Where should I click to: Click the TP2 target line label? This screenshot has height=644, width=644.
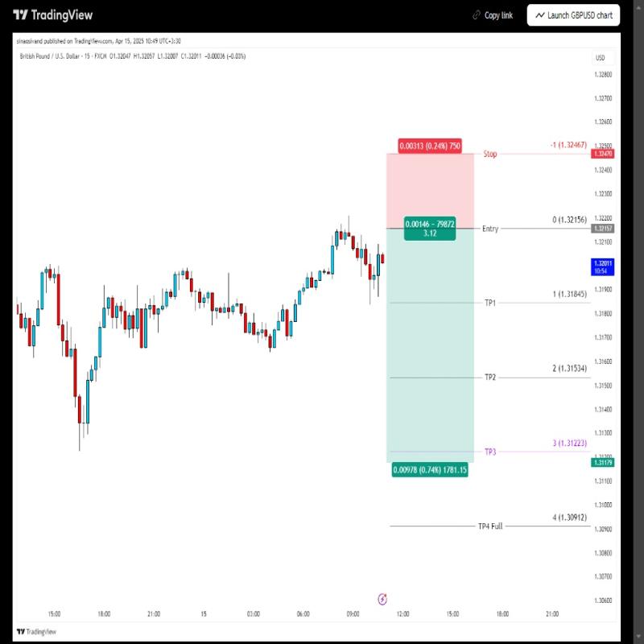point(490,378)
